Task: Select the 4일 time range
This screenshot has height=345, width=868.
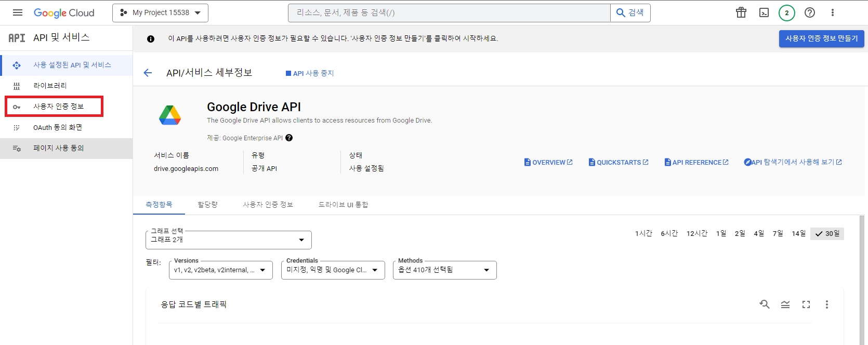Action: (x=759, y=234)
